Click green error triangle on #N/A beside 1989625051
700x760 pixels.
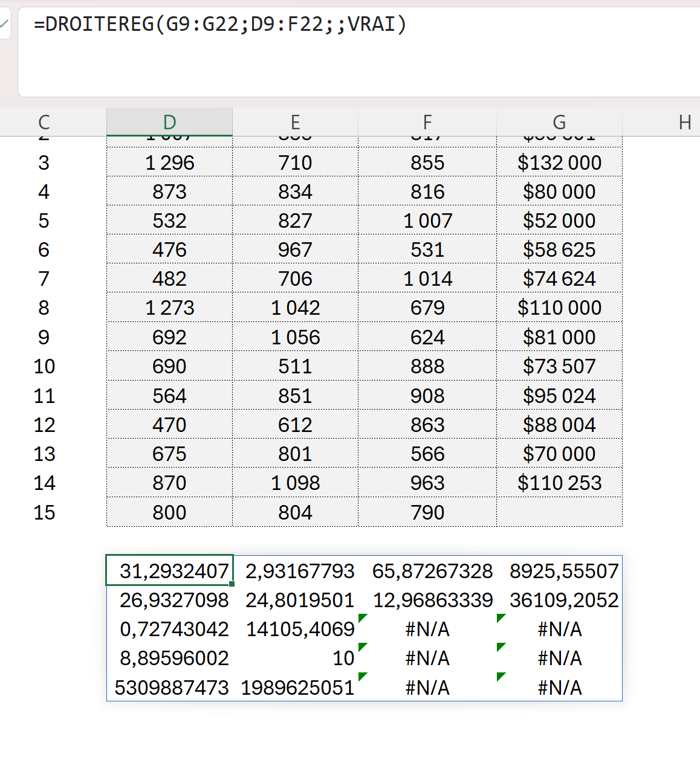[363, 676]
